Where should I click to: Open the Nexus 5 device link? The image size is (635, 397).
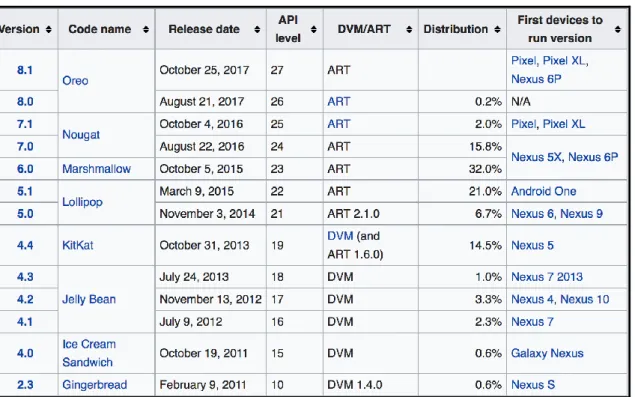(532, 245)
